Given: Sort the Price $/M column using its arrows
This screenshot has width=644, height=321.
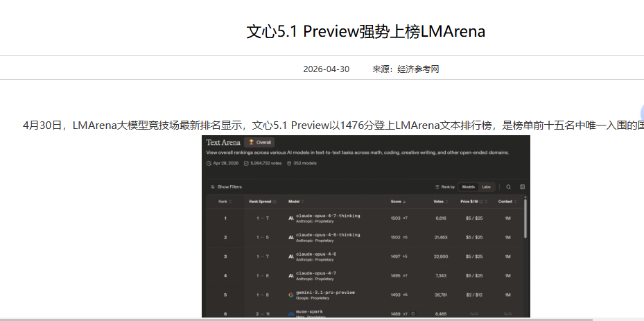Looking at the screenshot, I should click(486, 202).
